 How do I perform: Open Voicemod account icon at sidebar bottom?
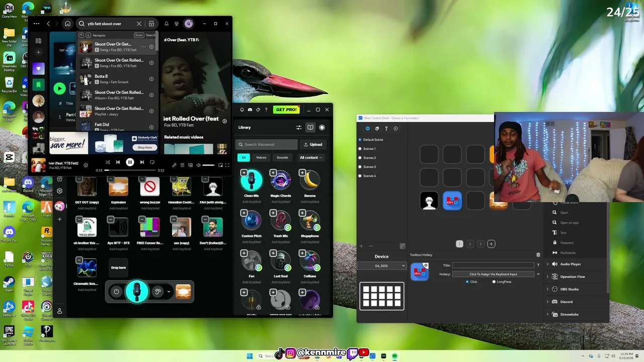click(59, 311)
